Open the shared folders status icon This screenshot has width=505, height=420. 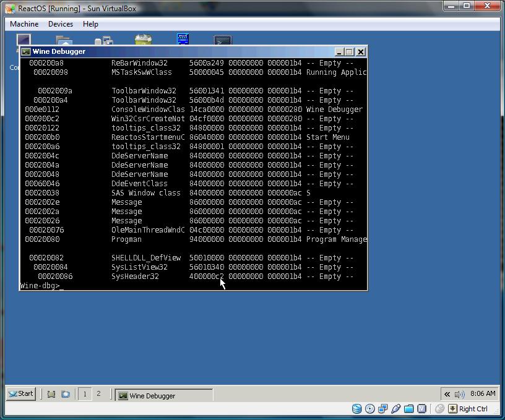click(x=409, y=409)
